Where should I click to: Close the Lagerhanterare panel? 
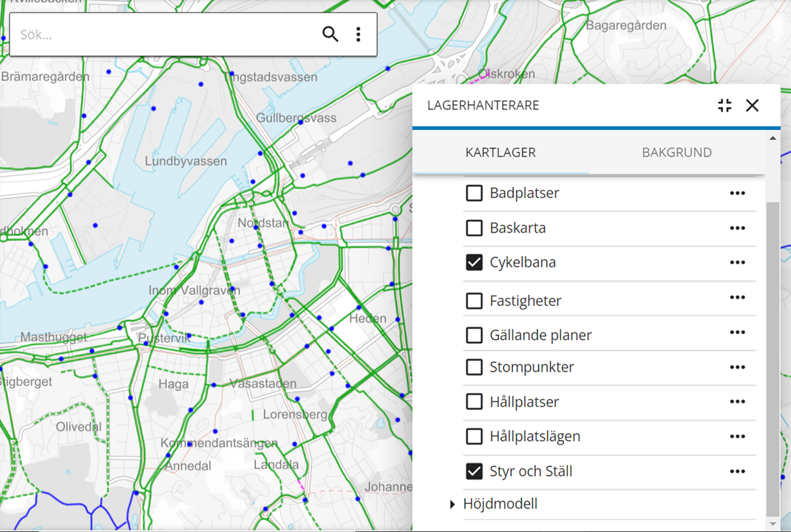[x=753, y=106]
